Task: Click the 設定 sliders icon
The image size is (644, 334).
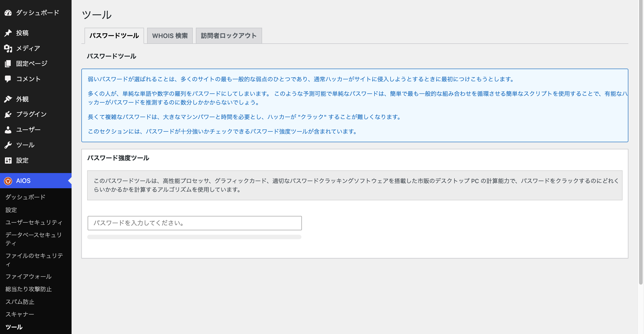Action: point(8,160)
